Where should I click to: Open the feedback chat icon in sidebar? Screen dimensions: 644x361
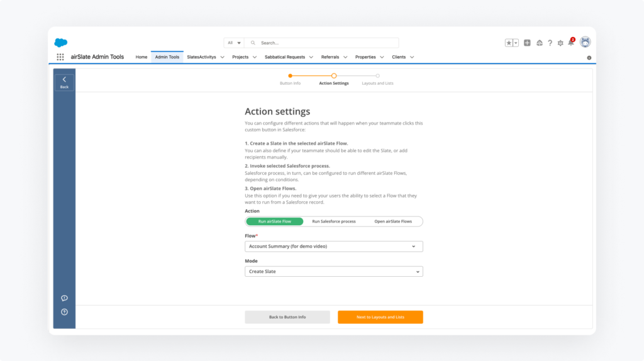pyautogui.click(x=64, y=298)
